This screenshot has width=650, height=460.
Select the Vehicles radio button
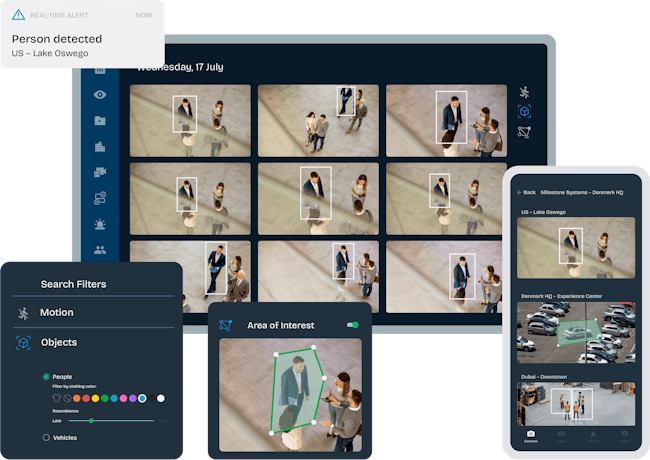click(x=46, y=437)
